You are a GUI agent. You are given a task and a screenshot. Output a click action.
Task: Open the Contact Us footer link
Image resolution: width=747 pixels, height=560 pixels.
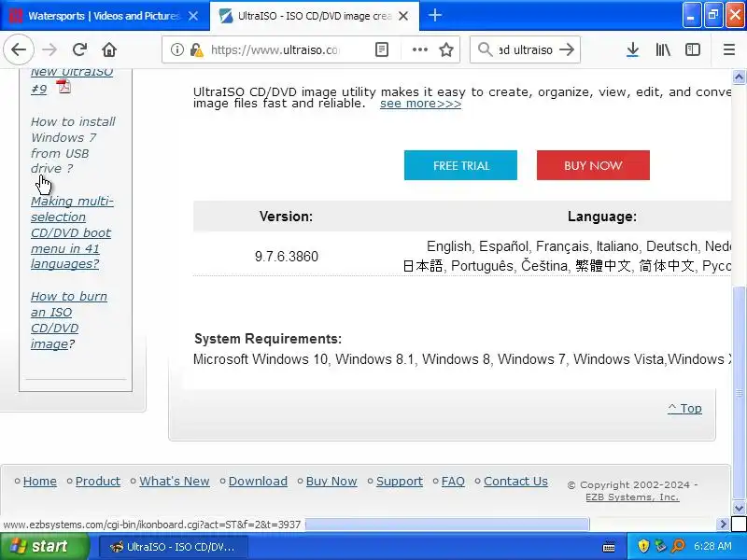515,481
